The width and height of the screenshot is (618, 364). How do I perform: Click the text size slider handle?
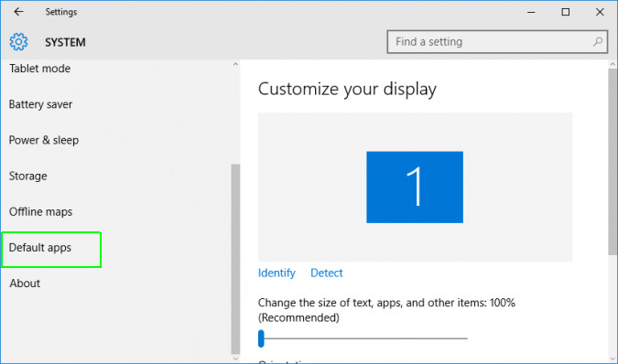pos(261,338)
